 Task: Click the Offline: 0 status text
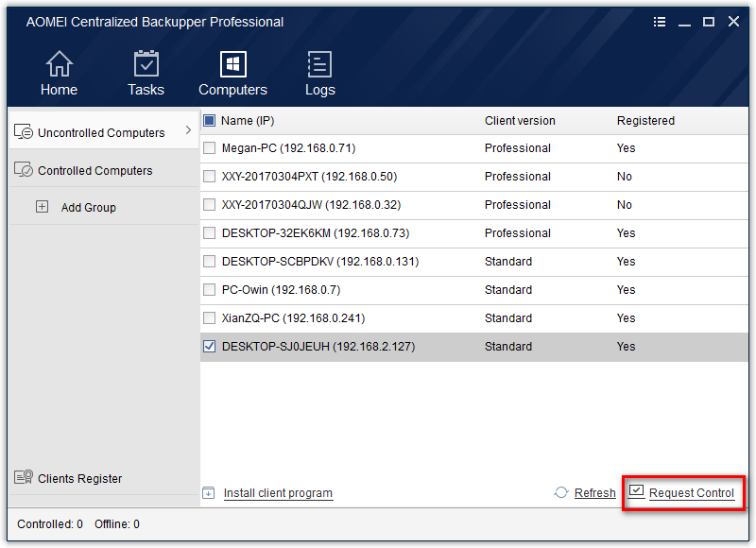pos(117,523)
